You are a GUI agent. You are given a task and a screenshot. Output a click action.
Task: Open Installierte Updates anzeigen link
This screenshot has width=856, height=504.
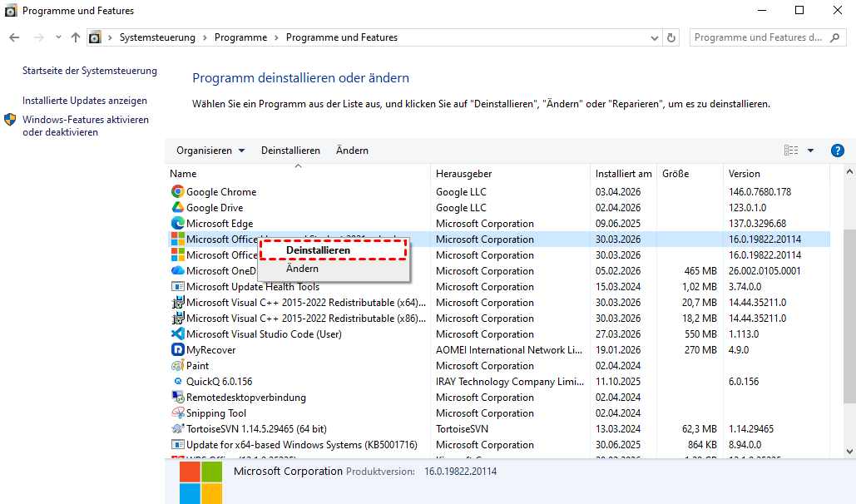85,101
